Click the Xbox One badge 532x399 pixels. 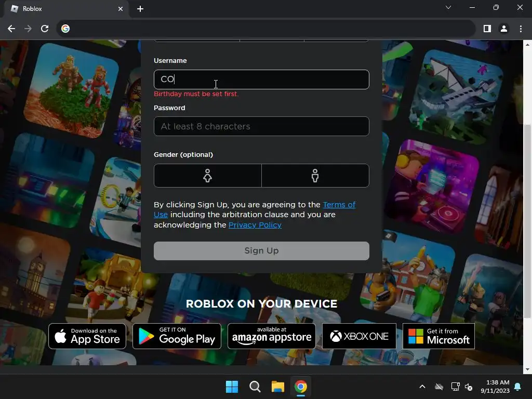pyautogui.click(x=359, y=336)
